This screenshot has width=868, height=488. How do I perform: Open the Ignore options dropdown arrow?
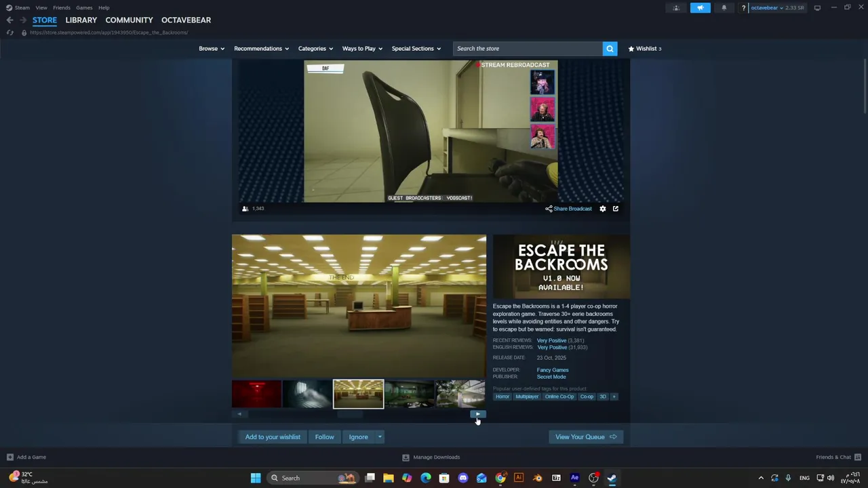tap(380, 437)
